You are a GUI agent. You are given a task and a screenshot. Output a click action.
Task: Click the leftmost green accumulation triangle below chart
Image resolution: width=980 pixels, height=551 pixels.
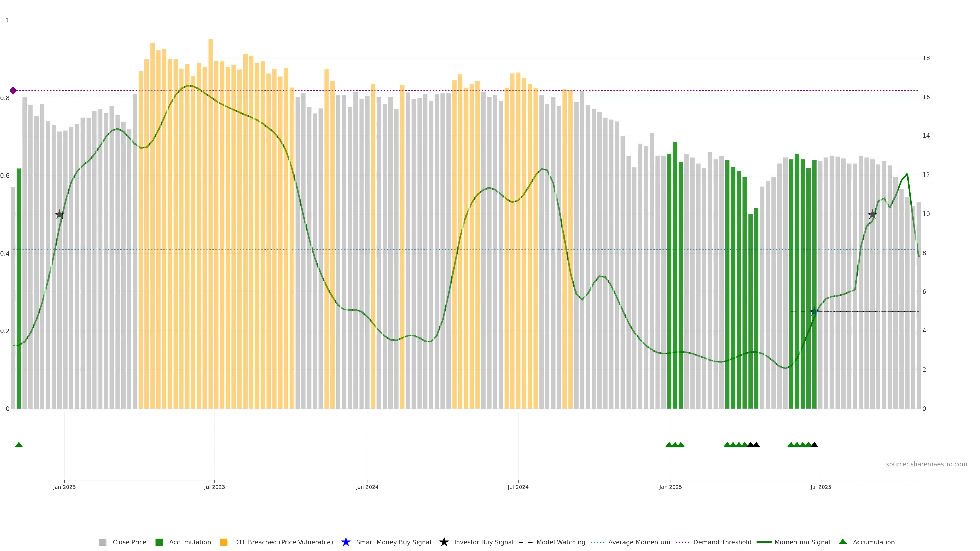click(x=19, y=445)
